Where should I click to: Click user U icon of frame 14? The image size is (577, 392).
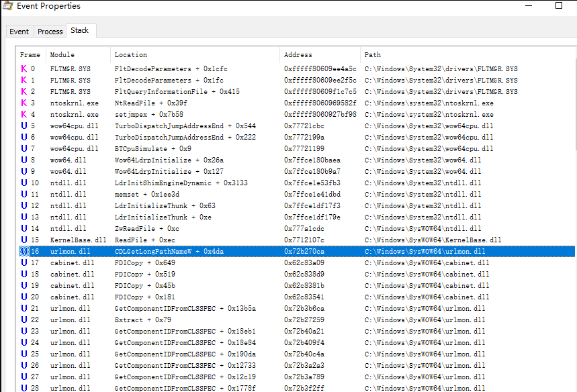click(x=24, y=228)
